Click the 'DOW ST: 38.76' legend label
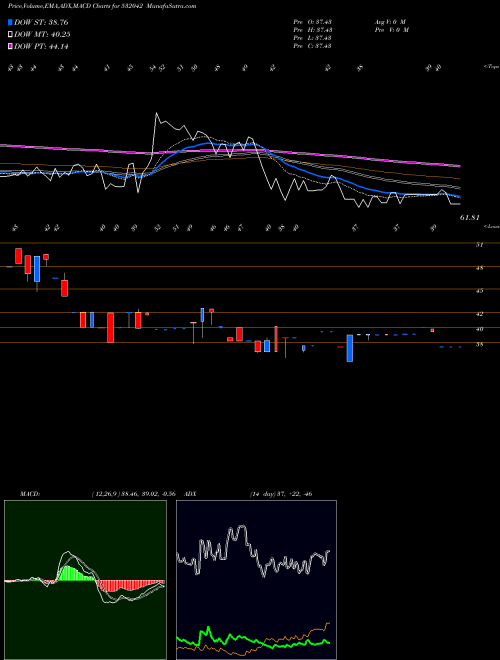500x660 pixels. tap(41, 22)
